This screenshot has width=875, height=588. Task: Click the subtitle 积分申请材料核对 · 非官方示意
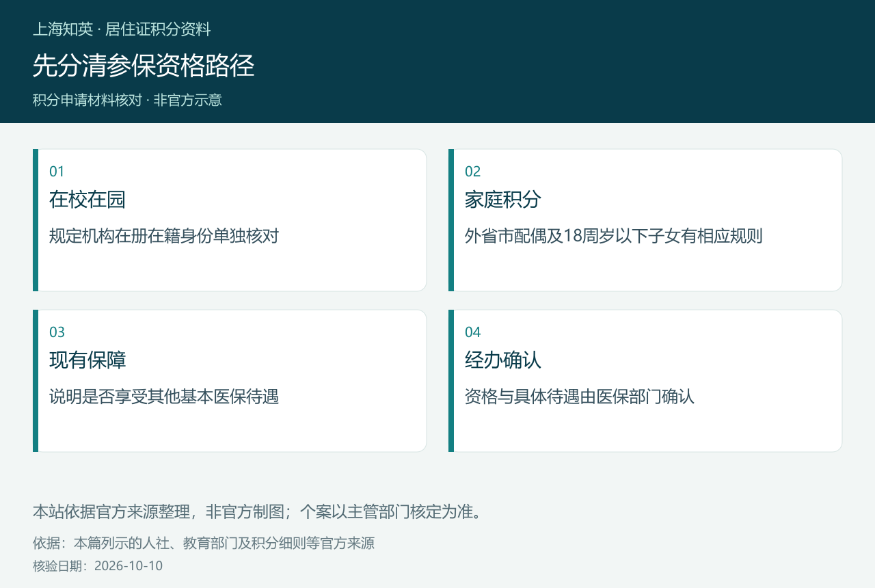127,100
